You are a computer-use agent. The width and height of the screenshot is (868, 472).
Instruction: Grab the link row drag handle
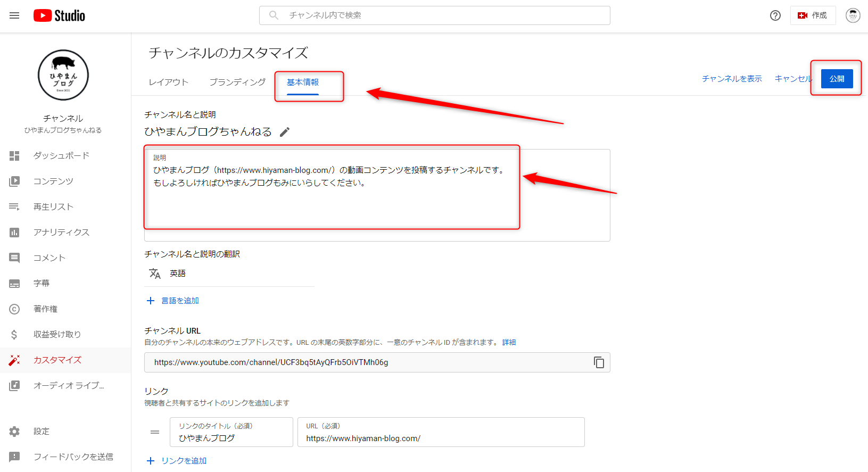(x=155, y=432)
